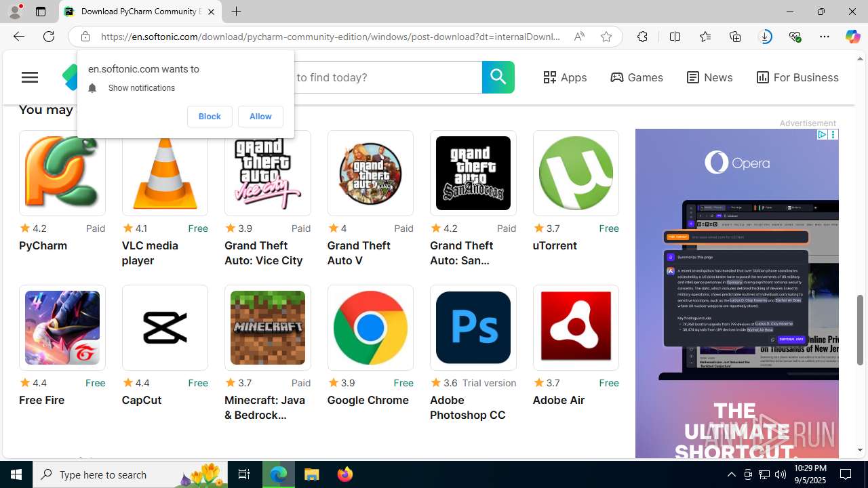
Task: Click the teal search magnifier button
Action: point(498,77)
